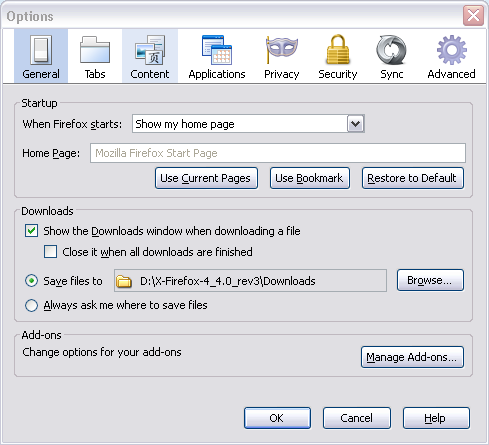Viewport: 489px width, 445px height.
Task: Open the General light switch icon pane
Action: [41, 50]
